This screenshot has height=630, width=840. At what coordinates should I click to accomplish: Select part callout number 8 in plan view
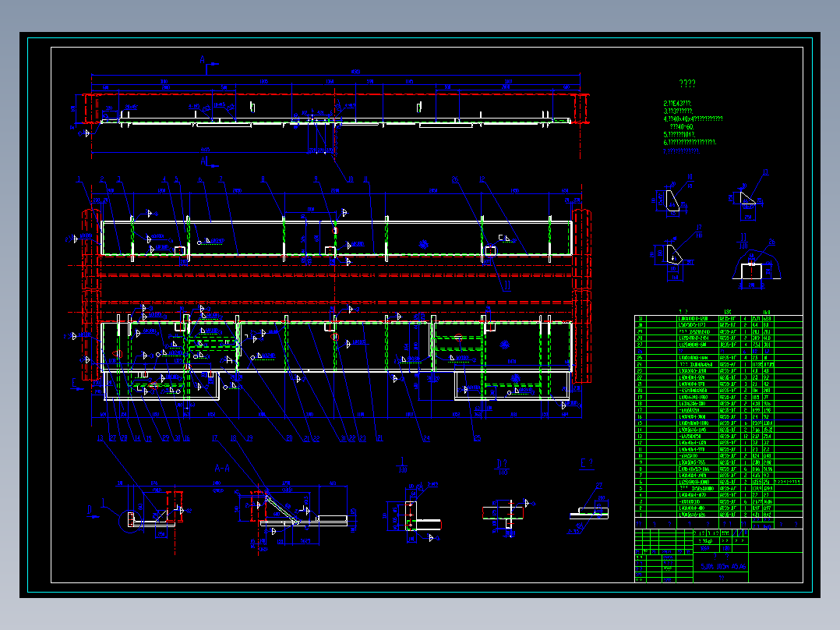tap(263, 179)
